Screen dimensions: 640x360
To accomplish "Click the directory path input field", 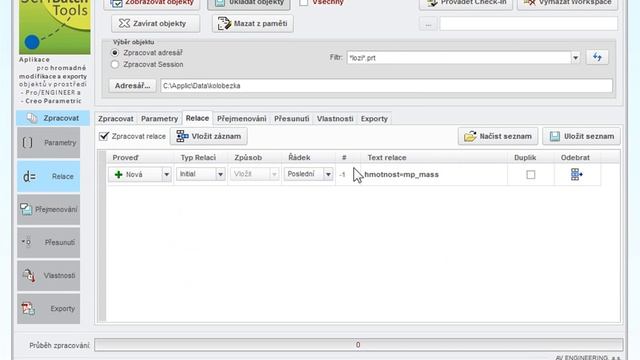I will (x=386, y=86).
